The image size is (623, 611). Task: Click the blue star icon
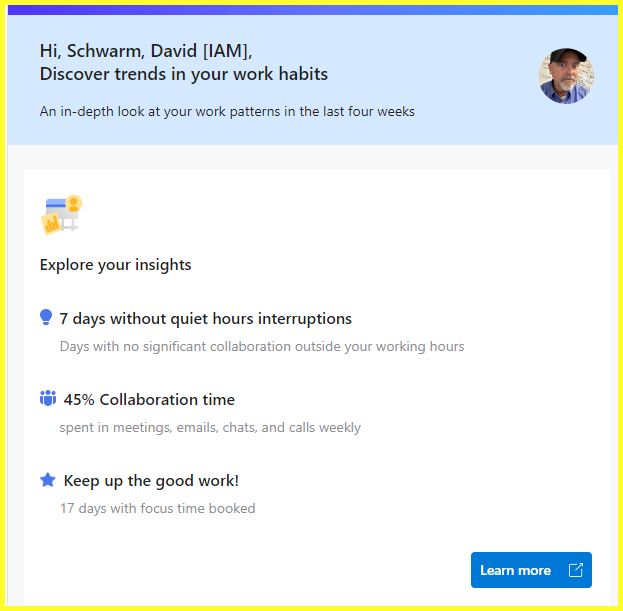[x=47, y=480]
